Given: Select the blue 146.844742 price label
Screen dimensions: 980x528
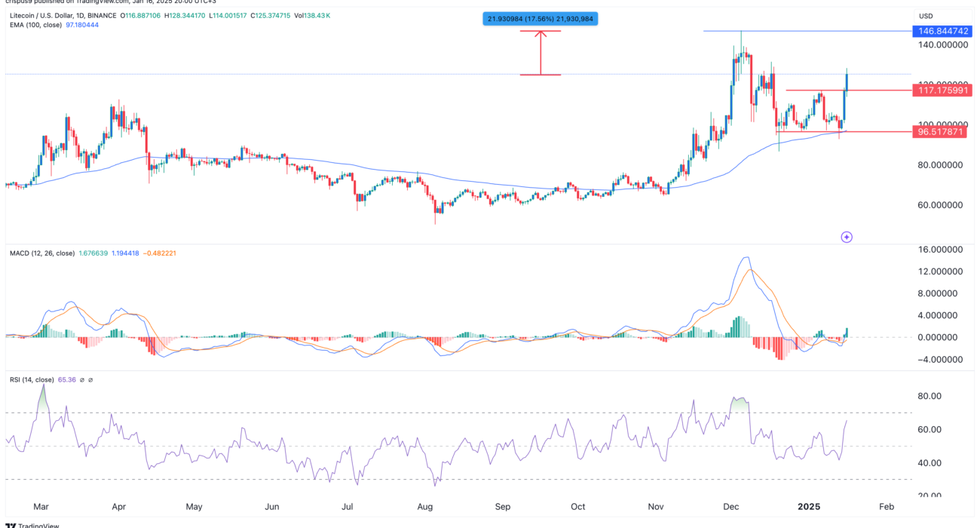Looking at the screenshot, I should [x=942, y=31].
